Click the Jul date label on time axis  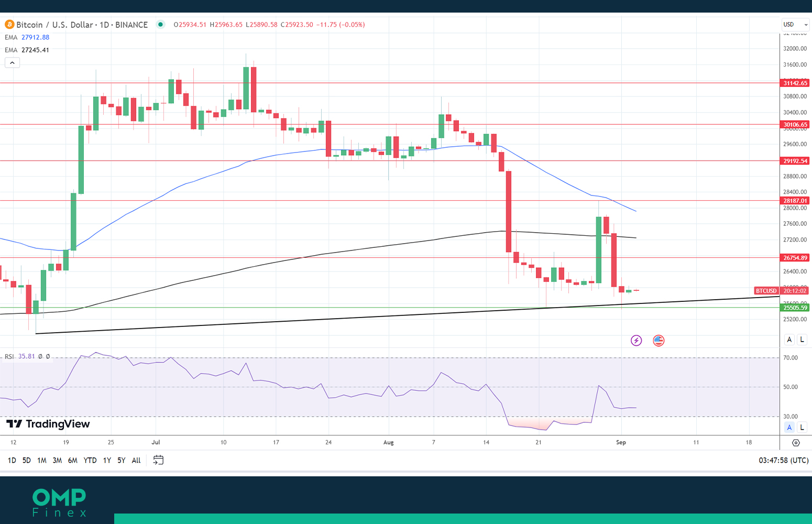[156, 442]
